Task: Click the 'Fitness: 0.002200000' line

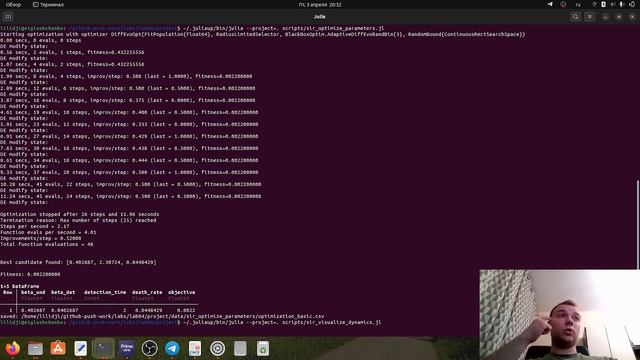Action: (30, 274)
